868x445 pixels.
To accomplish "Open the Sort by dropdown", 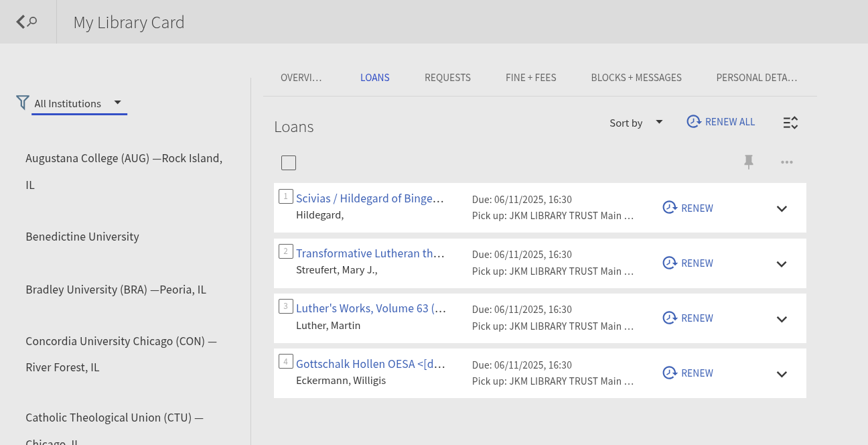I will (x=634, y=123).
